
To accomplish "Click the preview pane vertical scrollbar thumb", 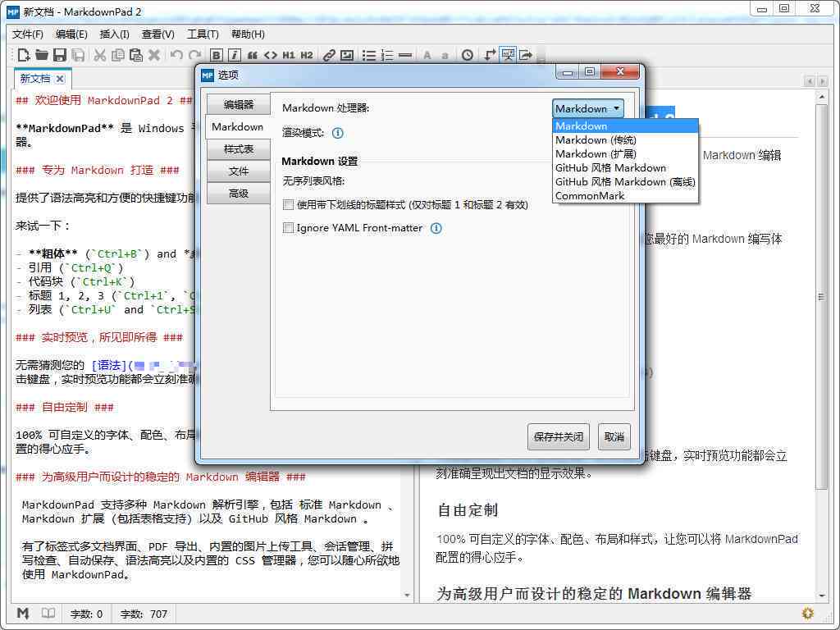I will click(822, 297).
